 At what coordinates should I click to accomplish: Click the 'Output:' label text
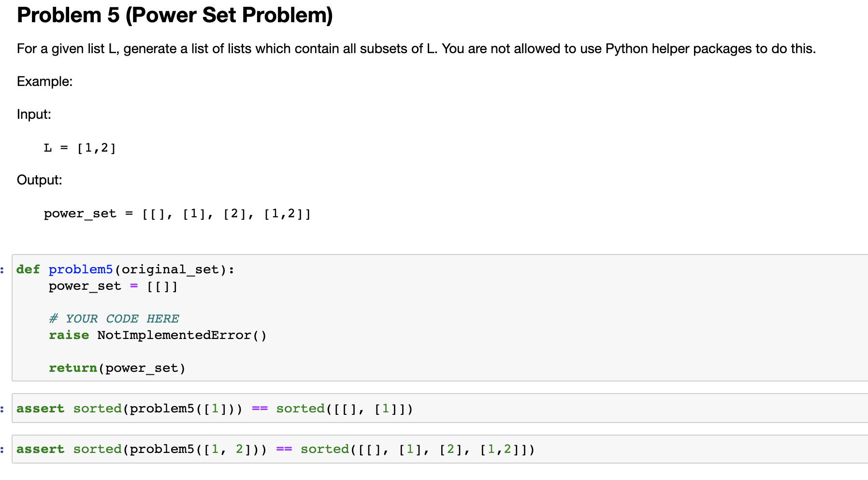(x=39, y=180)
